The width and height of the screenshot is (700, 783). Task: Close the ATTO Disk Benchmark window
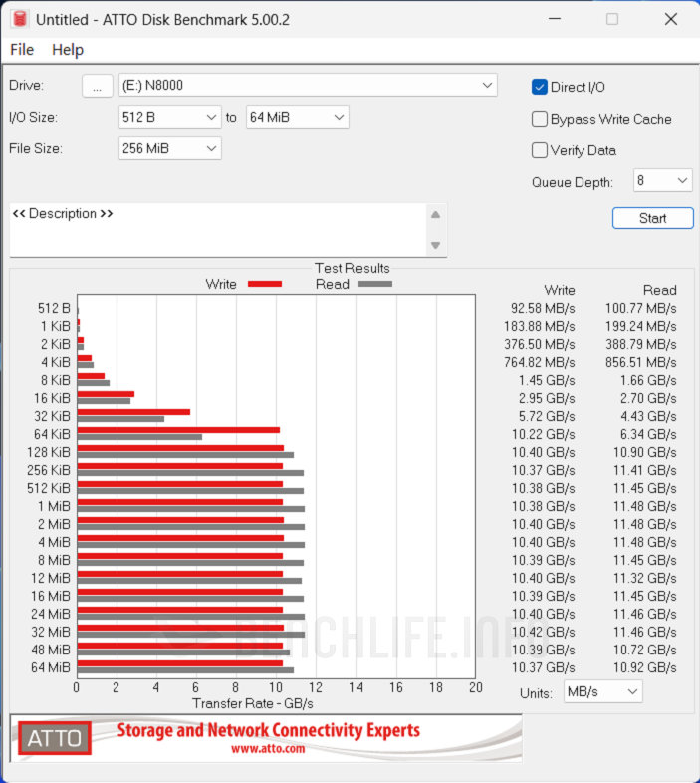click(671, 19)
